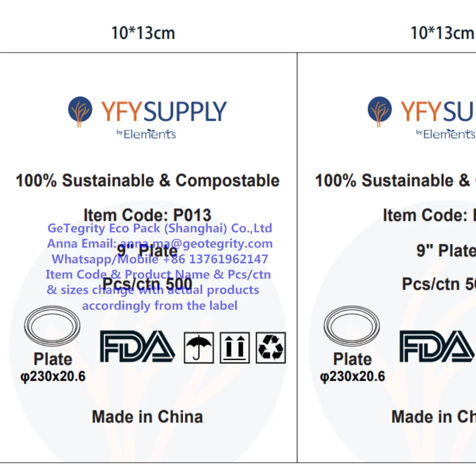Click the Whatsapp/Mobile phone number line

(160, 259)
